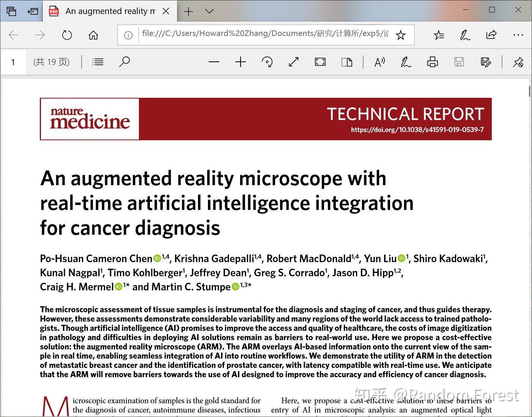Read the PDF aloud

click(379, 62)
